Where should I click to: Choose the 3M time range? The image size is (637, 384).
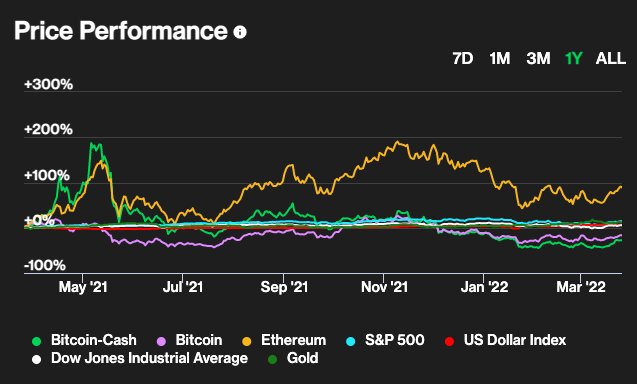(538, 59)
